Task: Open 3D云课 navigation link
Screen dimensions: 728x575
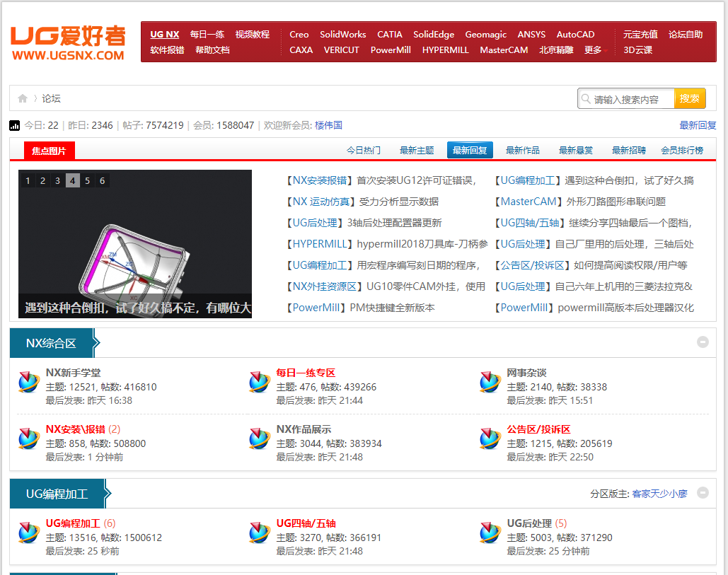Action: (x=638, y=50)
